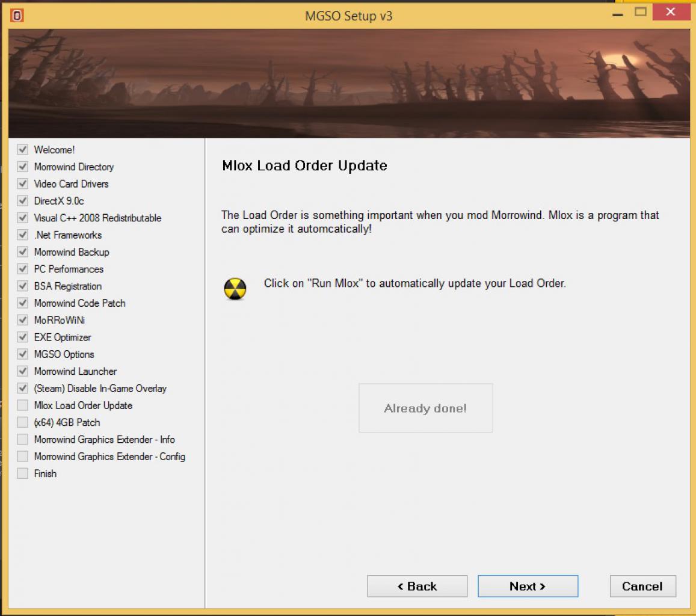Image resolution: width=696 pixels, height=616 pixels.
Task: Click the Load Order description paragraph
Action: 440,222
